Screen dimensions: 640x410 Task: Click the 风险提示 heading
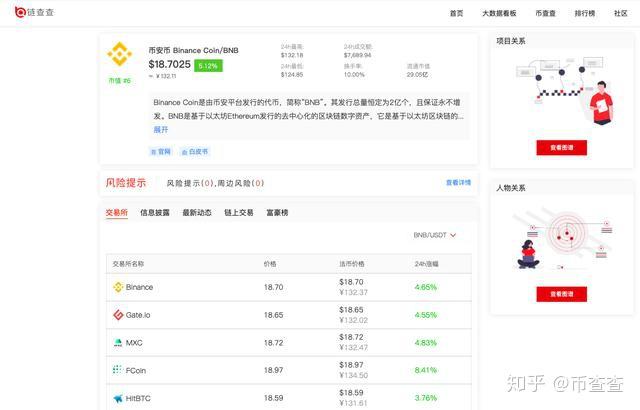coord(126,182)
